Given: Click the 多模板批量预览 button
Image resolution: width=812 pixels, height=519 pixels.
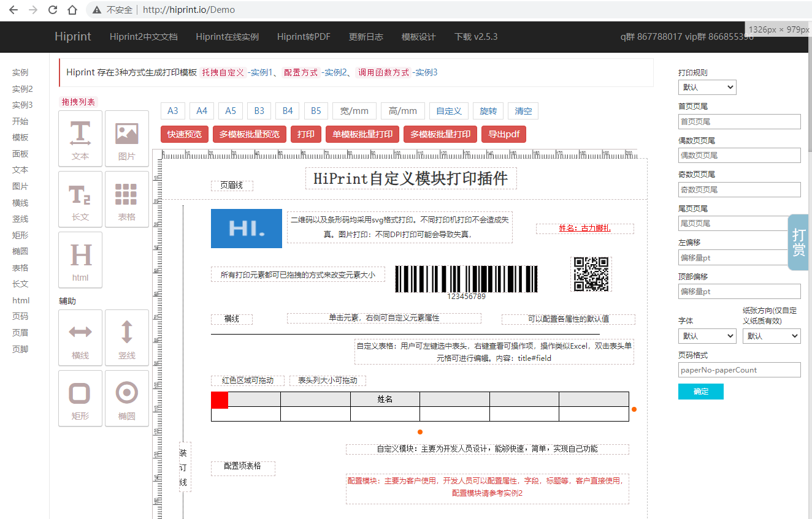Looking at the screenshot, I should pyautogui.click(x=250, y=134).
